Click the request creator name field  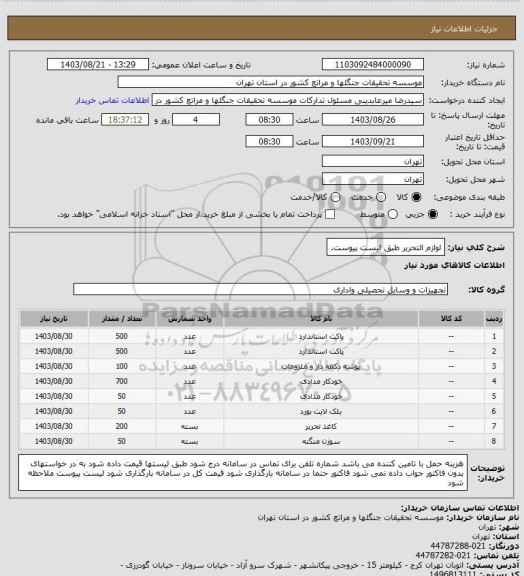coord(288,100)
